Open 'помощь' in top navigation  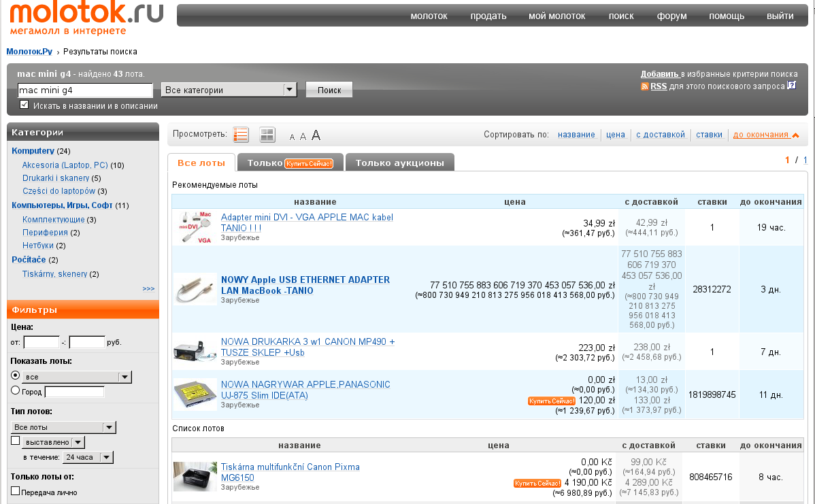727,16
